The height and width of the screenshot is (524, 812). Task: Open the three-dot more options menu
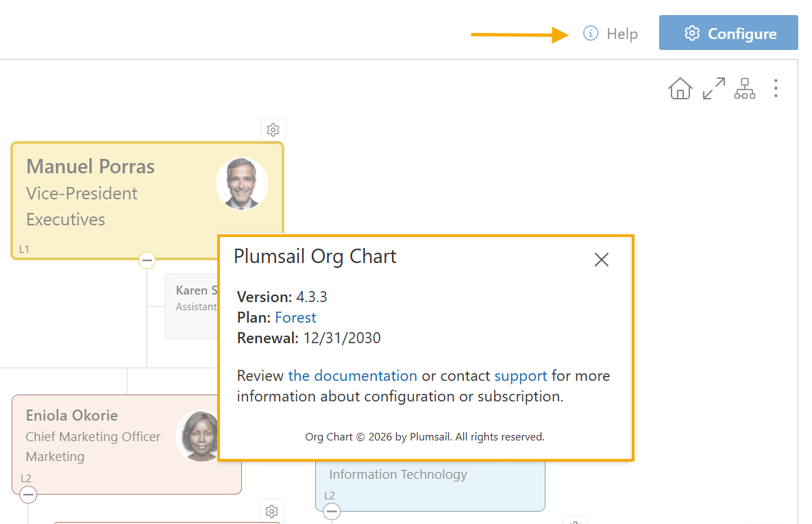775,88
